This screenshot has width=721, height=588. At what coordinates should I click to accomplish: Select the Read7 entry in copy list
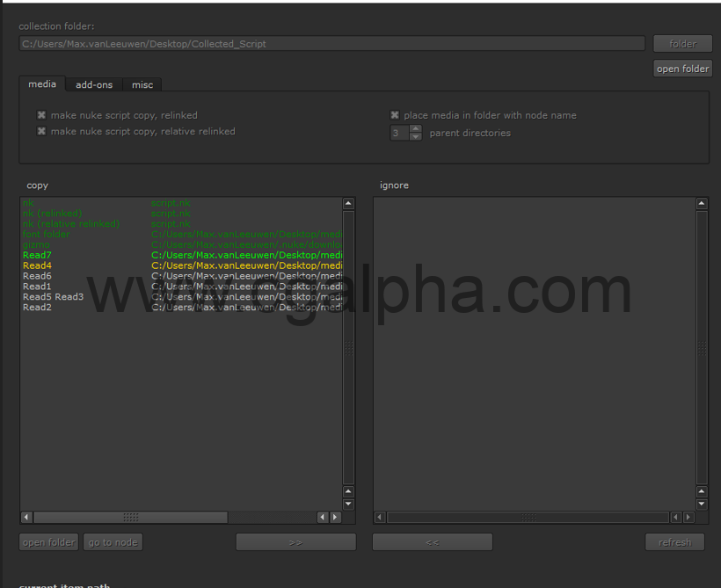click(38, 255)
